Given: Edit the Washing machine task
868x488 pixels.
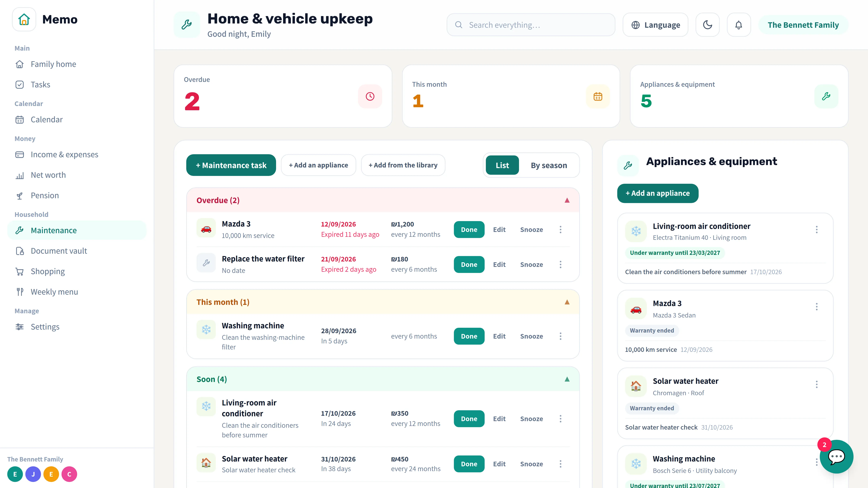Looking at the screenshot, I should coord(499,336).
